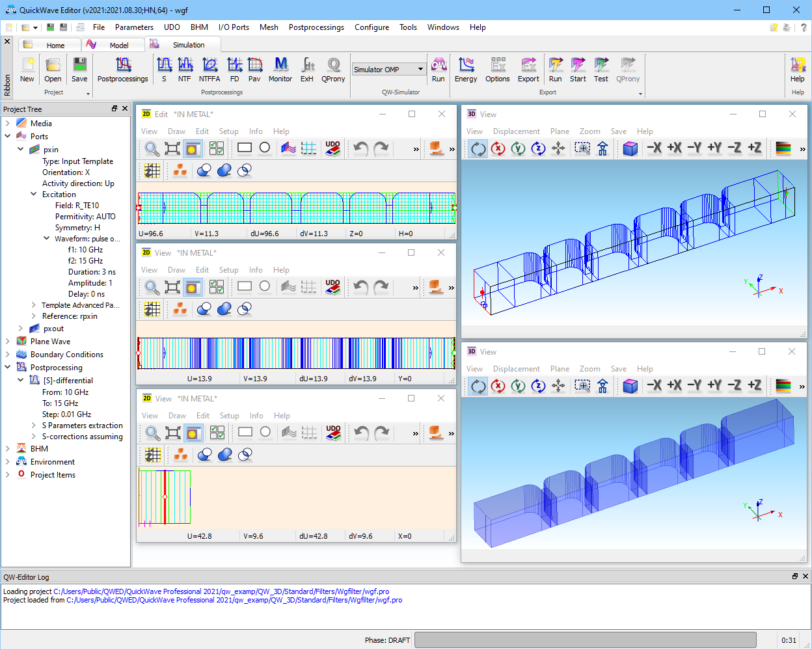This screenshot has width=812, height=650.
Task: Undo the last action in the Edit window
Action: pos(360,148)
